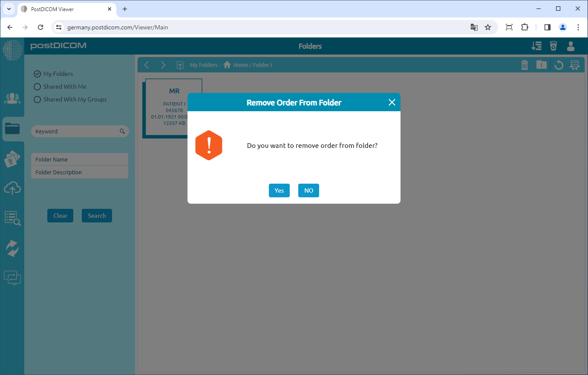Viewport: 588px width, 375px height.
Task: Navigate back with the left chevron
Action: tap(147, 65)
